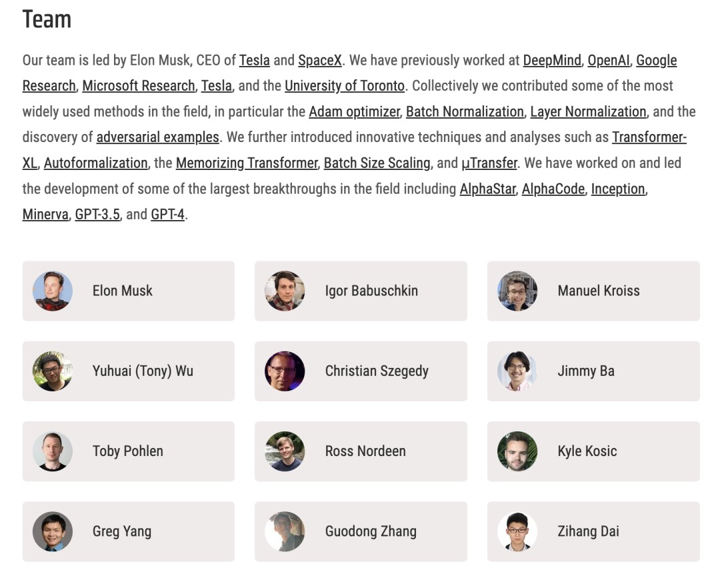720x588 pixels.
Task: Open the SpaceX link
Action: pyautogui.click(x=320, y=61)
